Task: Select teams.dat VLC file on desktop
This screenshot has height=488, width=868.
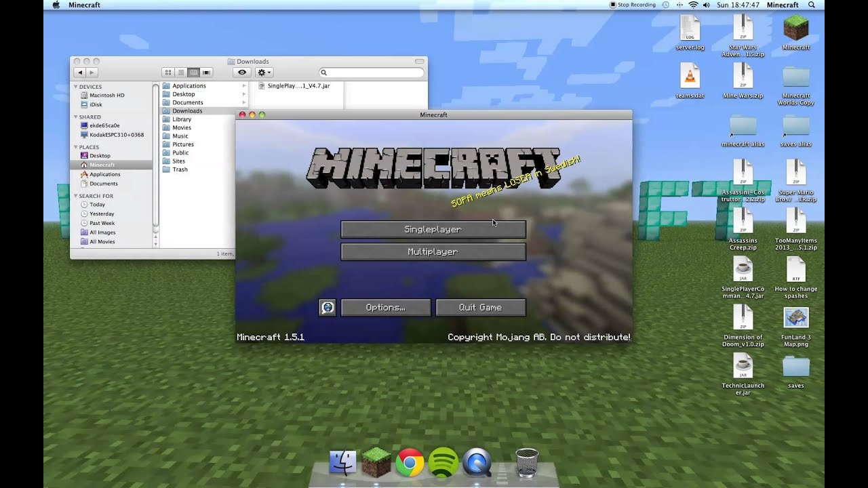Action: 690,81
